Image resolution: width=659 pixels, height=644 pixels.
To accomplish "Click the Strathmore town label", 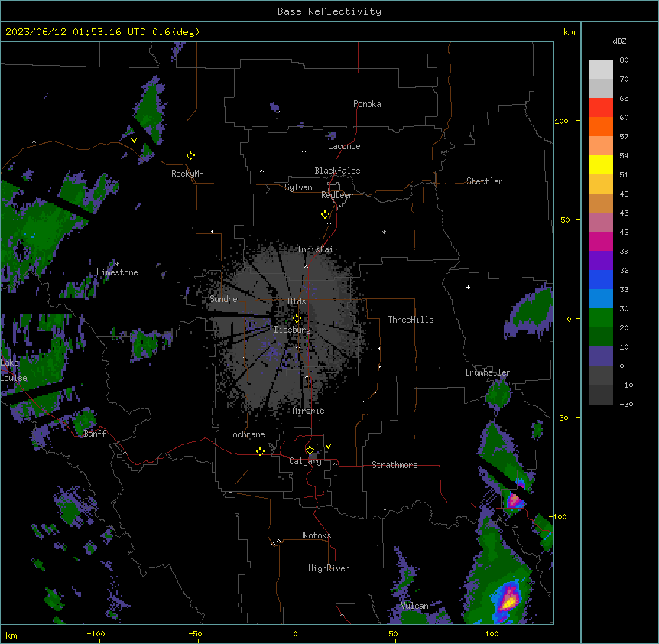I will (394, 465).
